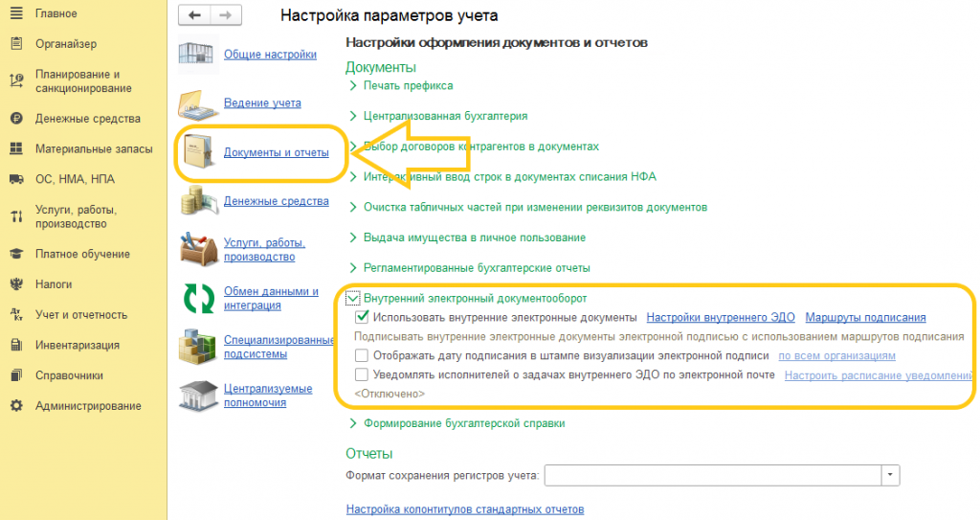Enable Уведомлять исполнителей о задачах по почте

(x=361, y=374)
